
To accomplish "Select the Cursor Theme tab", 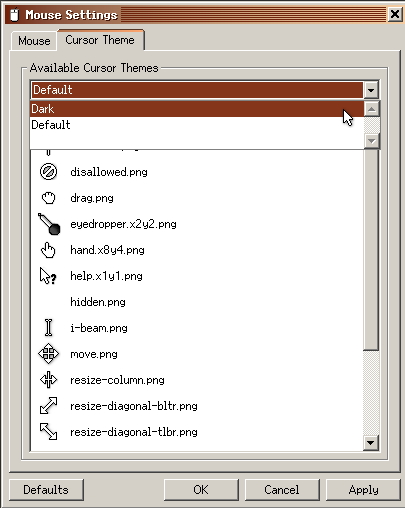I will (x=100, y=40).
